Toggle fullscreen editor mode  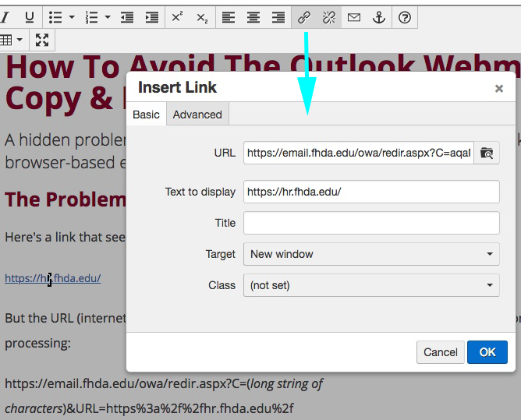[x=42, y=41]
